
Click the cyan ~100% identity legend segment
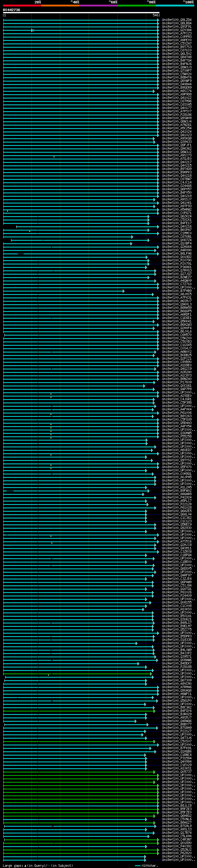[175, 6]
